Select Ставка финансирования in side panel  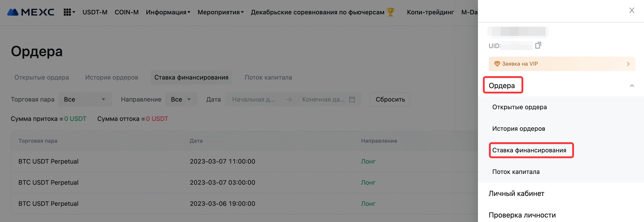pyautogui.click(x=529, y=150)
